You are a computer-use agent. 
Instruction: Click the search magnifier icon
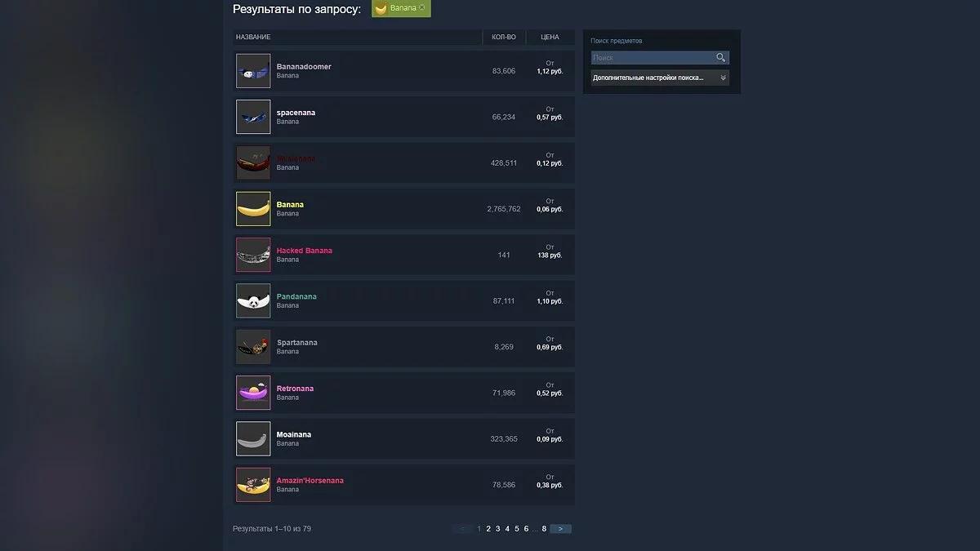pyautogui.click(x=721, y=58)
